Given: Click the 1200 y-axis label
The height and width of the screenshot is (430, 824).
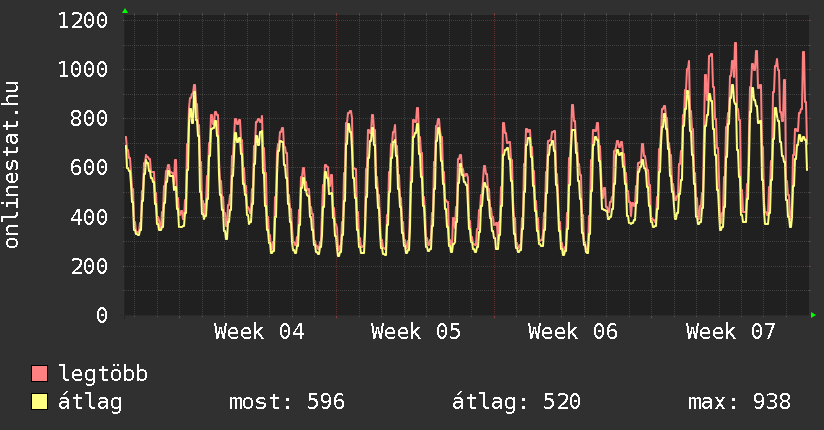Looking at the screenshot, I should [x=83, y=20].
